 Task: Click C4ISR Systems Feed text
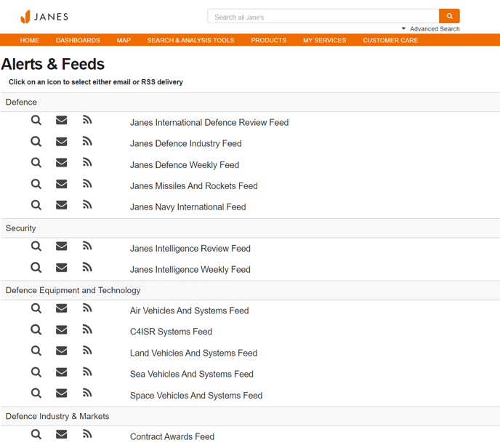171,332
